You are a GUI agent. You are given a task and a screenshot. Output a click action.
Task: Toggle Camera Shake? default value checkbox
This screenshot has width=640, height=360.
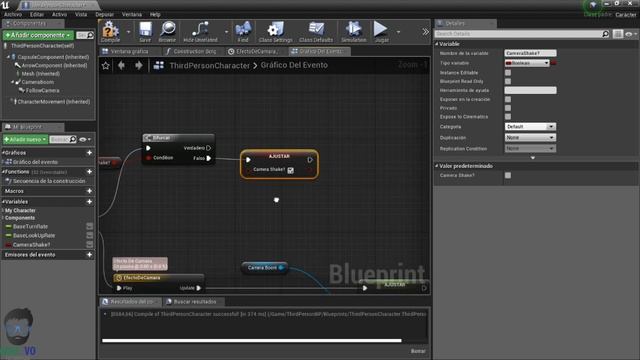click(508, 176)
